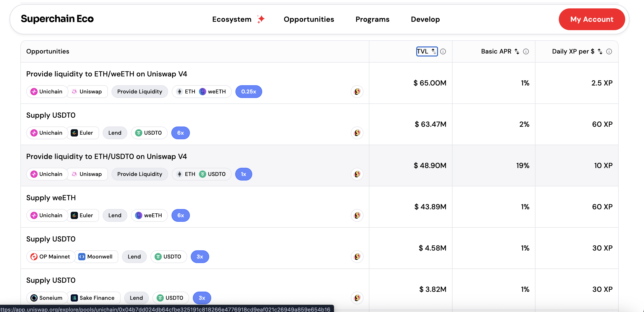Sort the table by Basic APR
This screenshot has height=312, width=644.
(x=500, y=51)
